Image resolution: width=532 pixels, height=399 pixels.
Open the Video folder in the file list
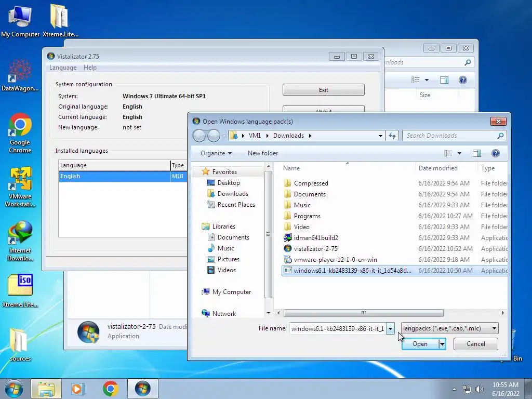[302, 227]
